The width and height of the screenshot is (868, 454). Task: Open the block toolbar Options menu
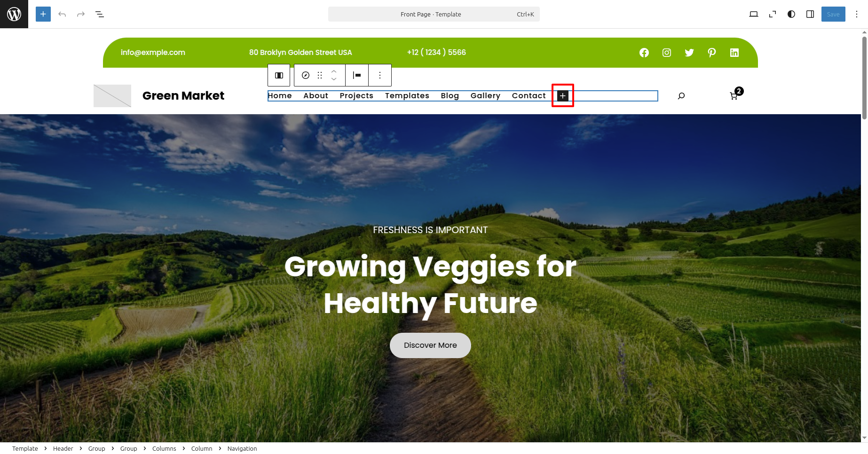click(x=380, y=75)
